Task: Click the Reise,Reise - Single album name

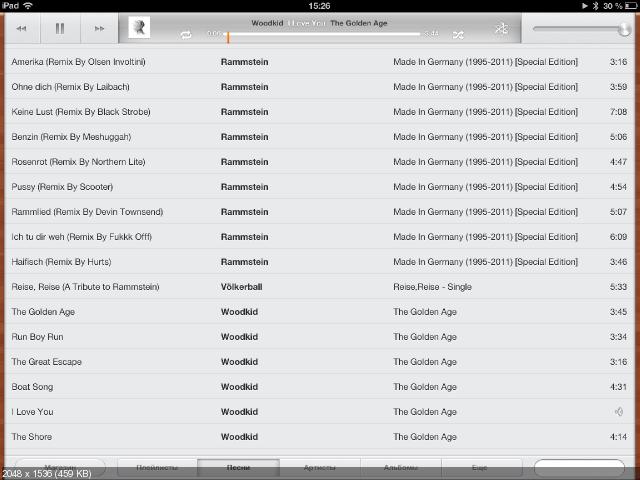Action: tap(433, 287)
